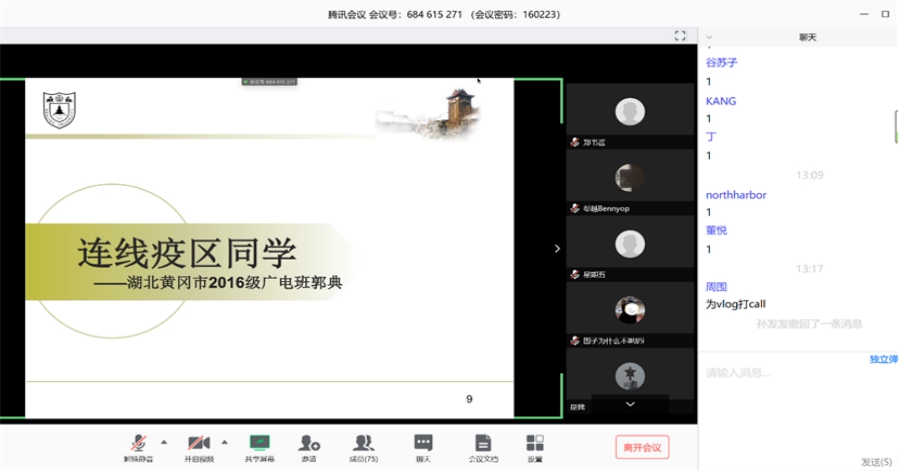Viewport: 900px width, 472px height.
Task: Open meeting documents (会议文档)
Action: pos(483,444)
